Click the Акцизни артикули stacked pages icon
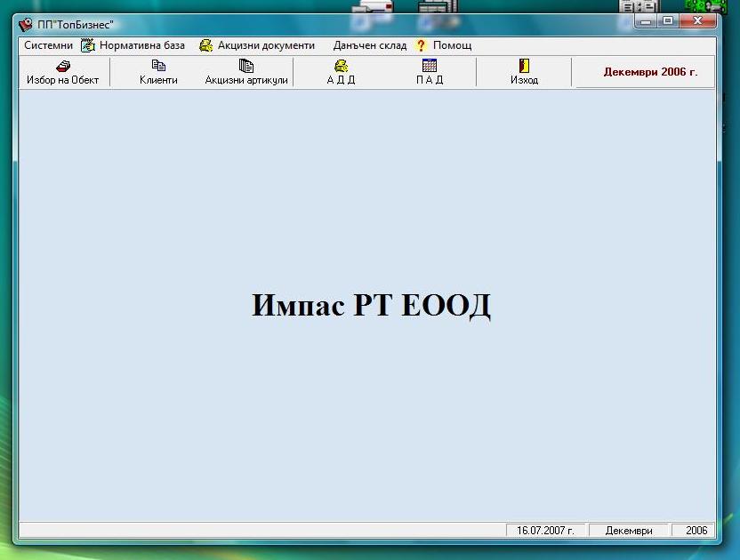Screen dimensions: 740x560 point(245,65)
